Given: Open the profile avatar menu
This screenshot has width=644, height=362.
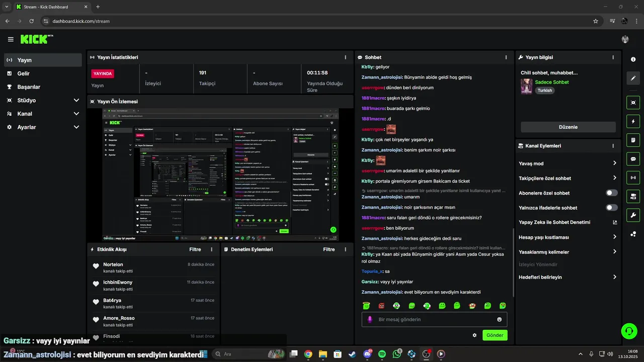Looking at the screenshot, I should point(625,39).
